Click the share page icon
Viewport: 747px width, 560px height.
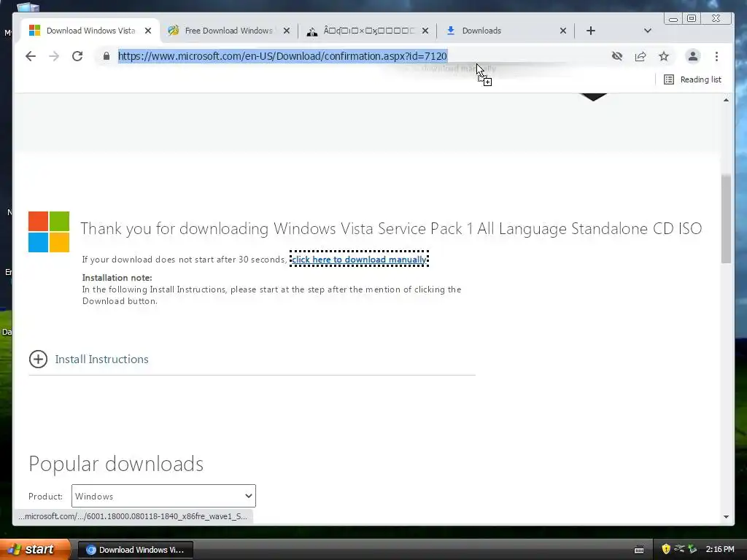pyautogui.click(x=640, y=56)
